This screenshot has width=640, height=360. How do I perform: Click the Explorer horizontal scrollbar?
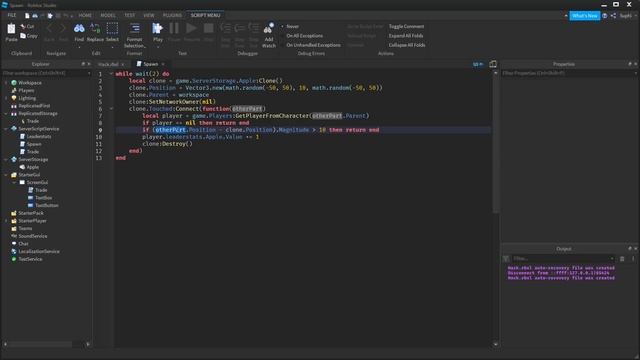41,344
